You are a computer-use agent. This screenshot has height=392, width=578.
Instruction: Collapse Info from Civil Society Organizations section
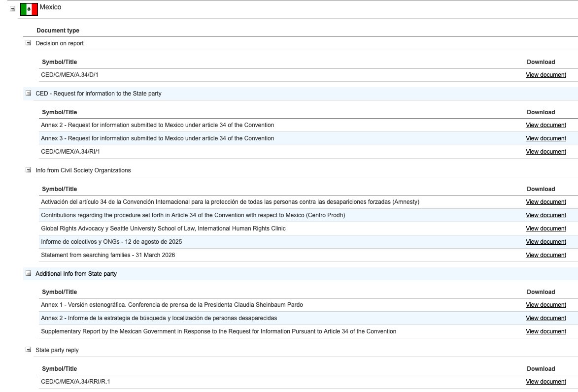click(x=29, y=170)
